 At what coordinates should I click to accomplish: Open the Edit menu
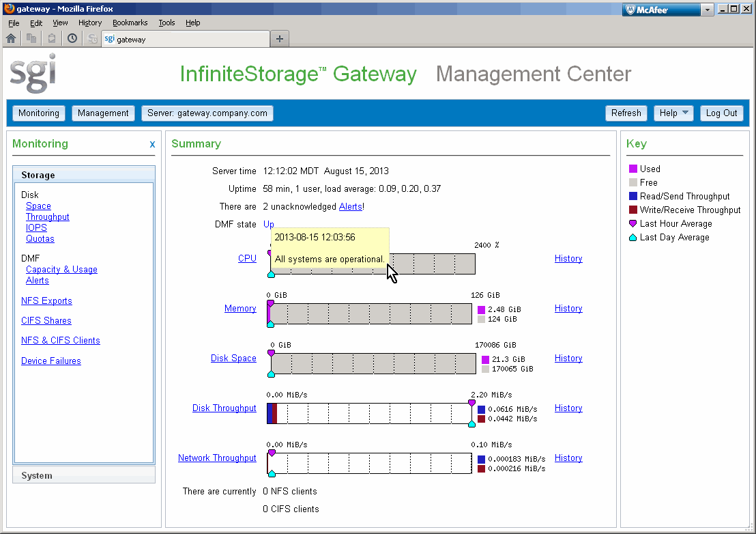36,23
